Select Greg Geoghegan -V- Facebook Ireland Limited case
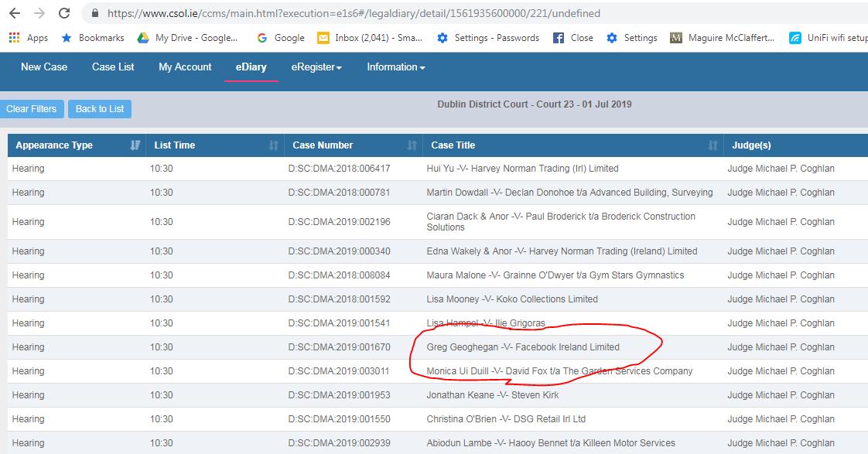 coord(523,347)
